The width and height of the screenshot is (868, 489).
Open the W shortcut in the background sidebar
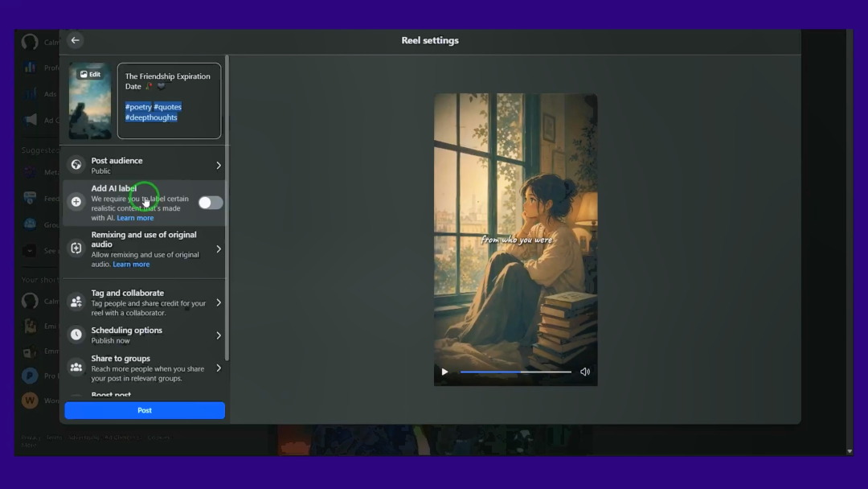tap(30, 400)
